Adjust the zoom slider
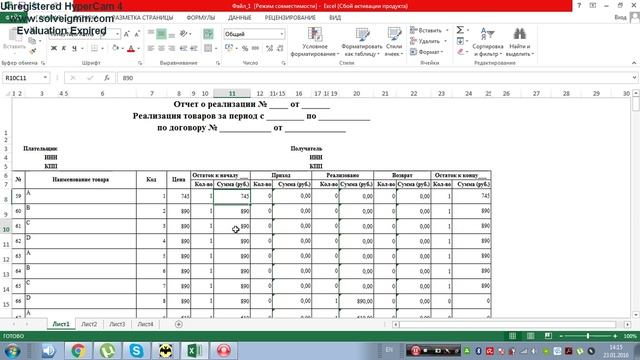This screenshot has width=640, height=360. click(588, 336)
